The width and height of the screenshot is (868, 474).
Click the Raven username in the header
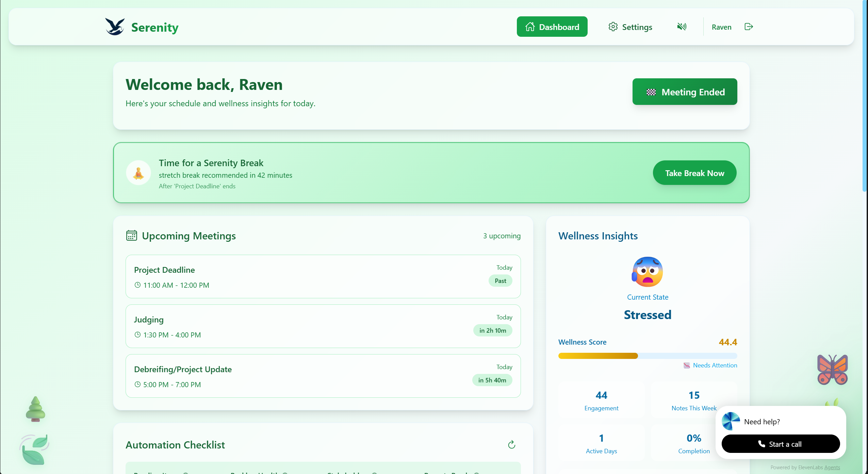coord(721,27)
